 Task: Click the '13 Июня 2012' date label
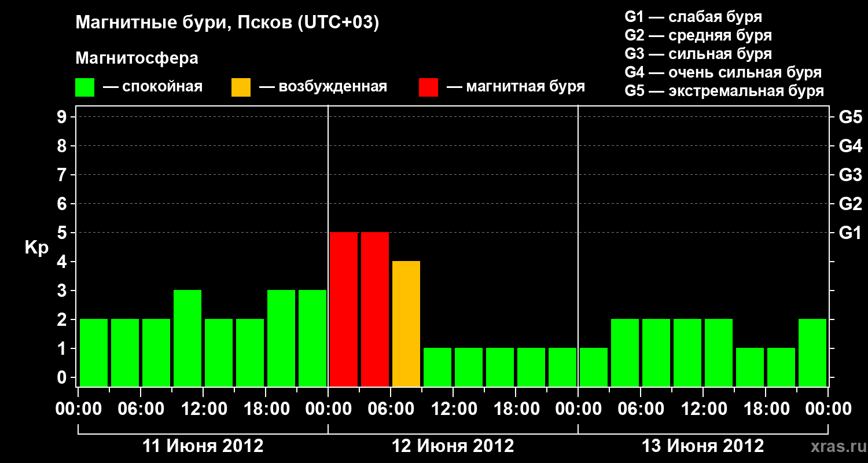(x=703, y=446)
